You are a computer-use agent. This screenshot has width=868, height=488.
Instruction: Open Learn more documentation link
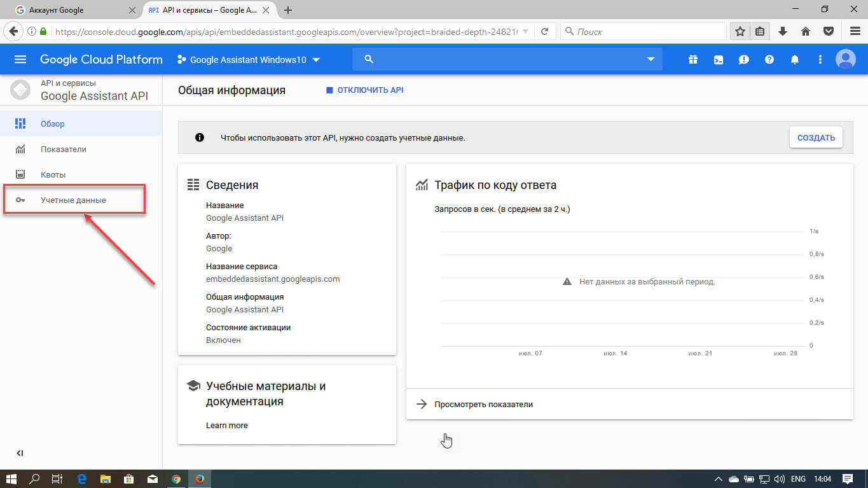pyautogui.click(x=227, y=425)
